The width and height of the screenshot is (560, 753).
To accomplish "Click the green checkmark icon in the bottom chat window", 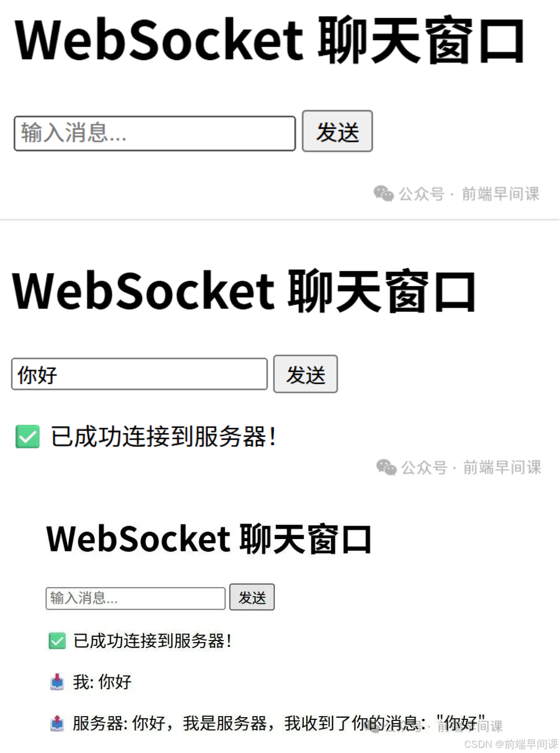I will pyautogui.click(x=57, y=641).
